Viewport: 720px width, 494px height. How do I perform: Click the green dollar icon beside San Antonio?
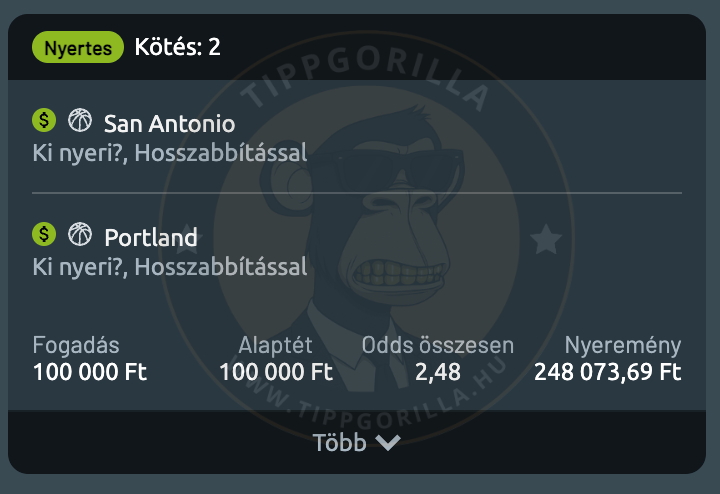tap(43, 121)
